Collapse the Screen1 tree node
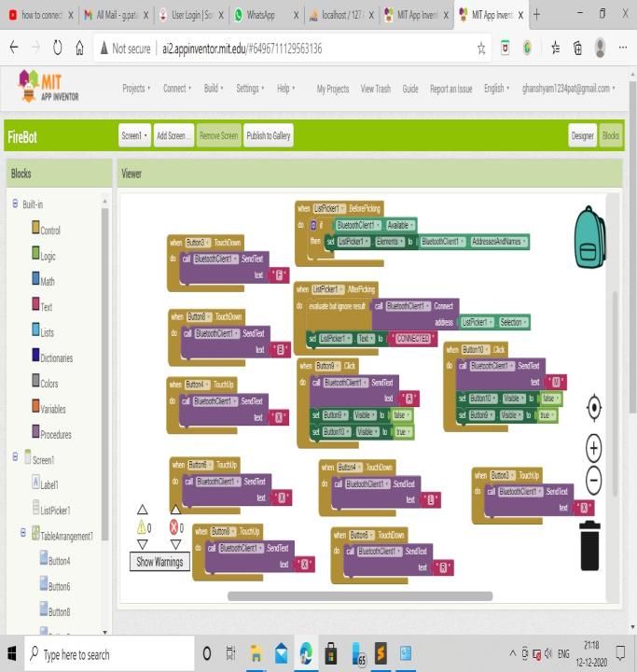 (x=15, y=456)
